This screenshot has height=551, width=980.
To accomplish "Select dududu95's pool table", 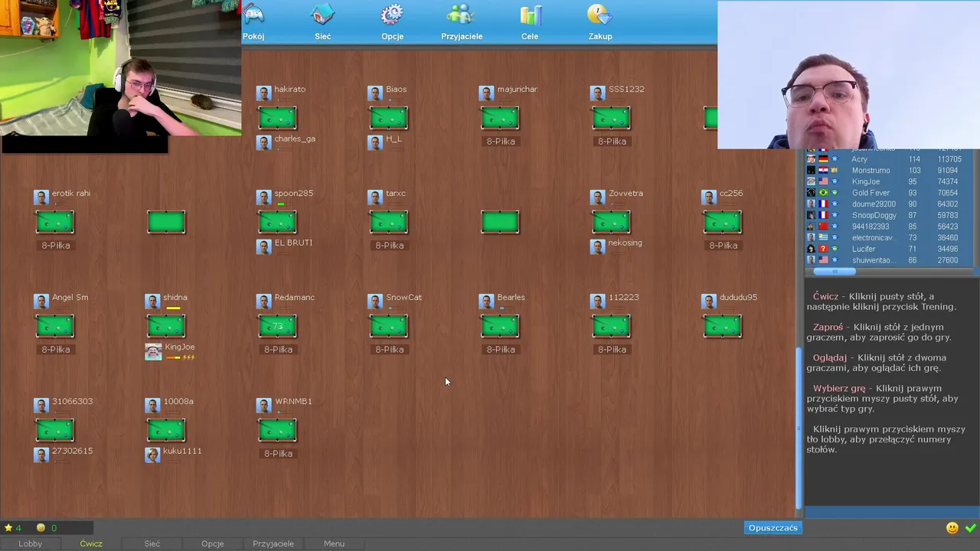I will [723, 326].
